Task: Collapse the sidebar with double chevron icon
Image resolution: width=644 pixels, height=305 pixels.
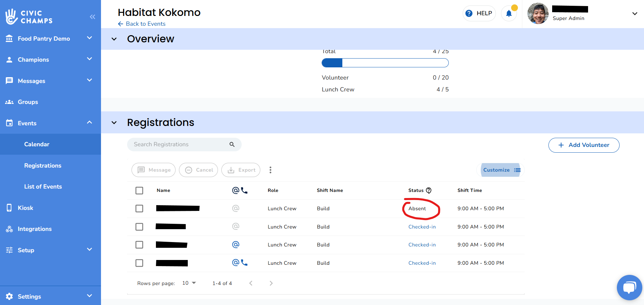Action: (93, 17)
